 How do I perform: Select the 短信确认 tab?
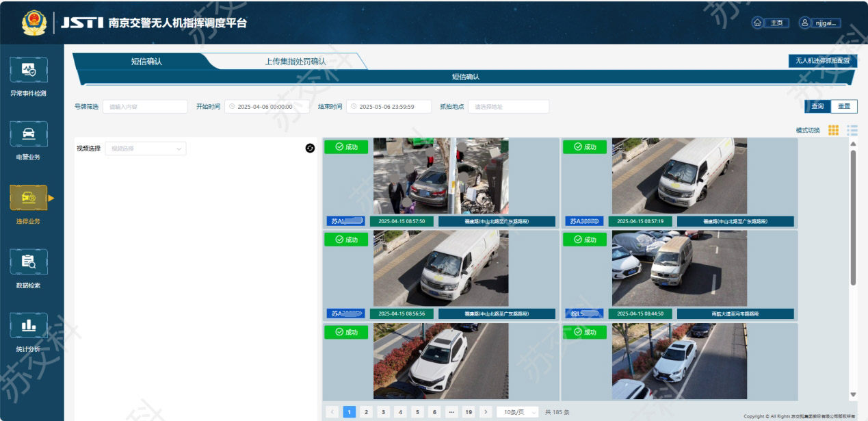[x=146, y=62]
